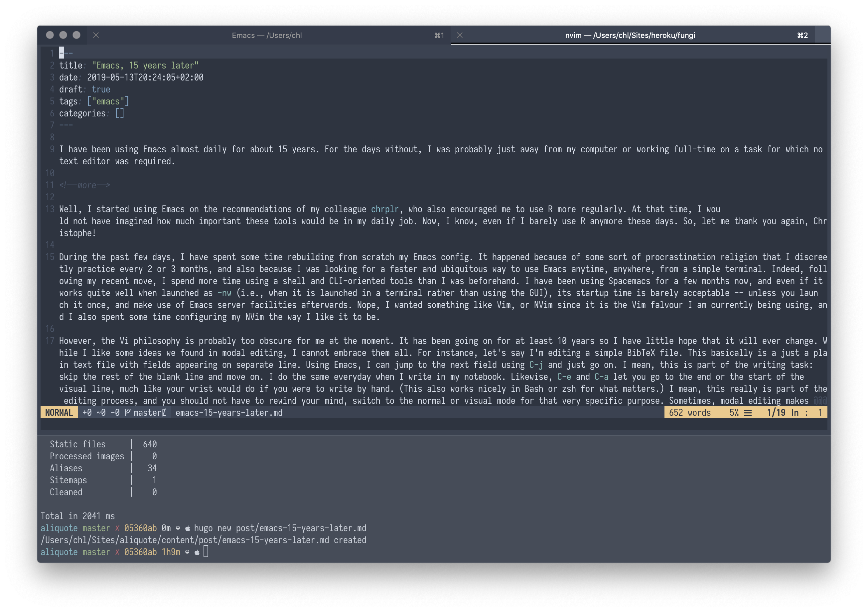Click the emacs-15-years-later.md filename in statusline
Viewport: 868px width, 612px height.
click(x=229, y=412)
